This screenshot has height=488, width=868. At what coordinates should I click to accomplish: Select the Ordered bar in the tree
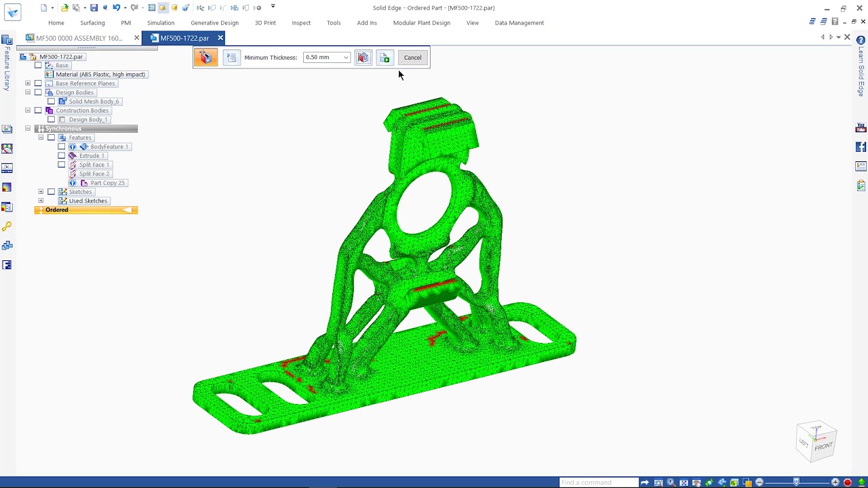[57, 209]
